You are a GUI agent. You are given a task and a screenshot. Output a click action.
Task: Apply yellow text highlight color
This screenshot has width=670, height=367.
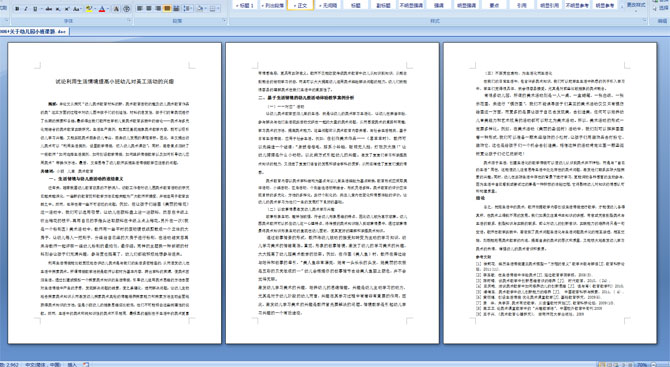tap(89, 9)
